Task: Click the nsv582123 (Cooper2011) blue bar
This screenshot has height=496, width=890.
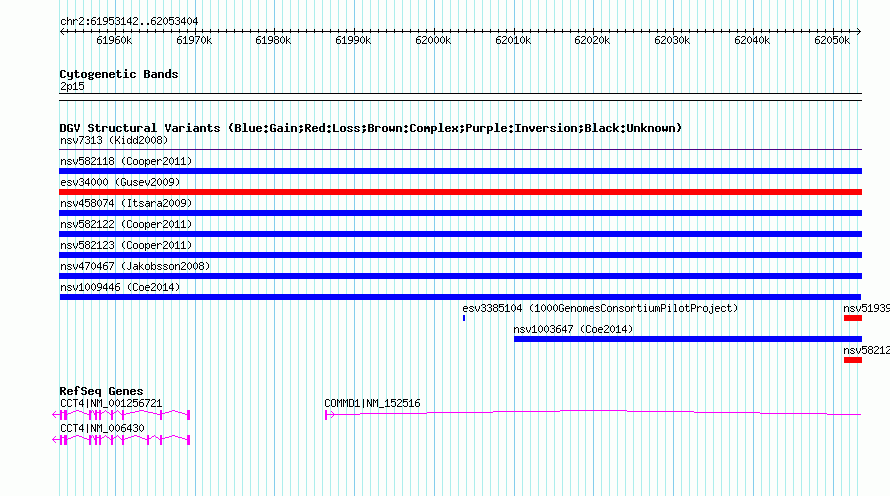Action: (x=460, y=255)
